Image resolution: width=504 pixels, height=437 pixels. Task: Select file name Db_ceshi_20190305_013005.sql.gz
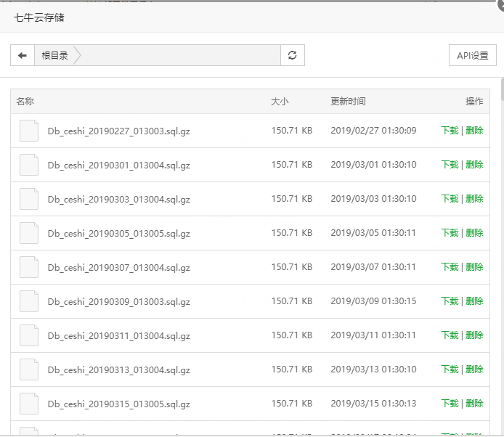tap(119, 233)
